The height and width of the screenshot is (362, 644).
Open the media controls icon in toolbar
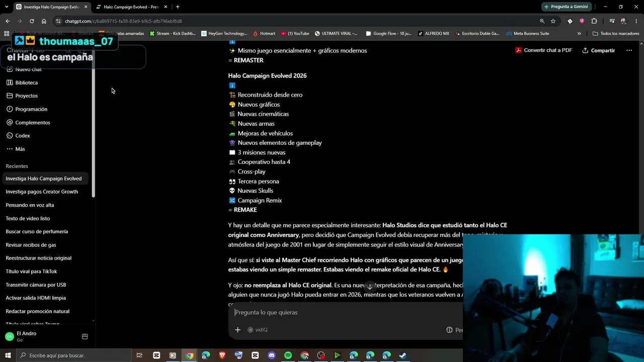[612, 21]
